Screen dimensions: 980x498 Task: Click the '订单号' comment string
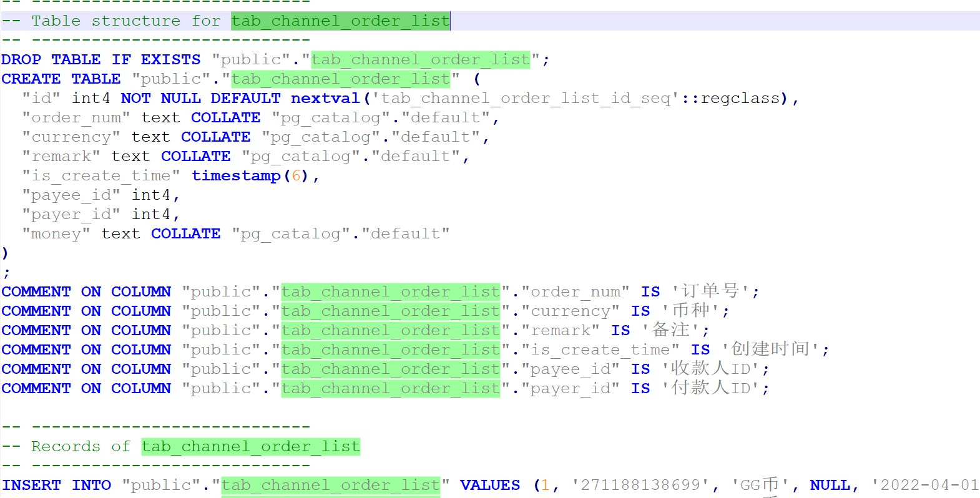pos(711,291)
